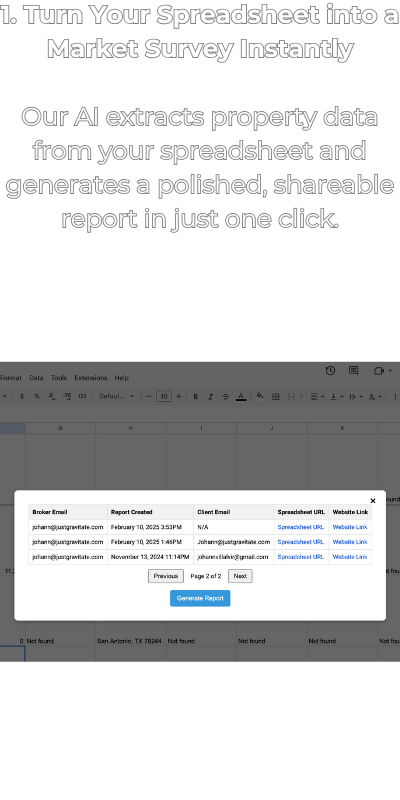This screenshot has height=800, width=400.
Task: Increase font size with plus
Action: [178, 396]
